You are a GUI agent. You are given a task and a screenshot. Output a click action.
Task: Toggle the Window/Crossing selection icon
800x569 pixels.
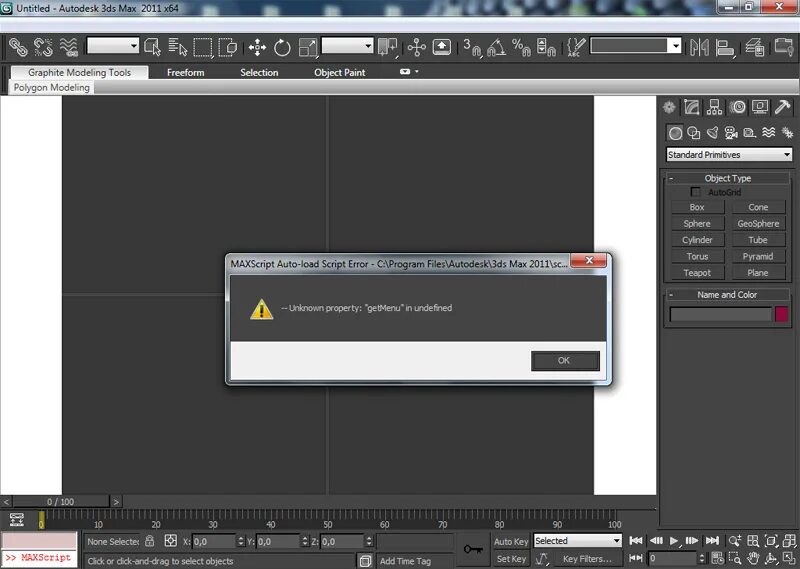point(228,47)
